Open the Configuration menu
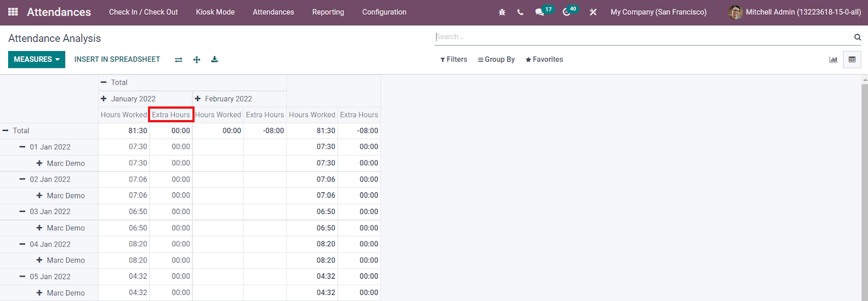Screen dimensions: 868x301 (384, 12)
